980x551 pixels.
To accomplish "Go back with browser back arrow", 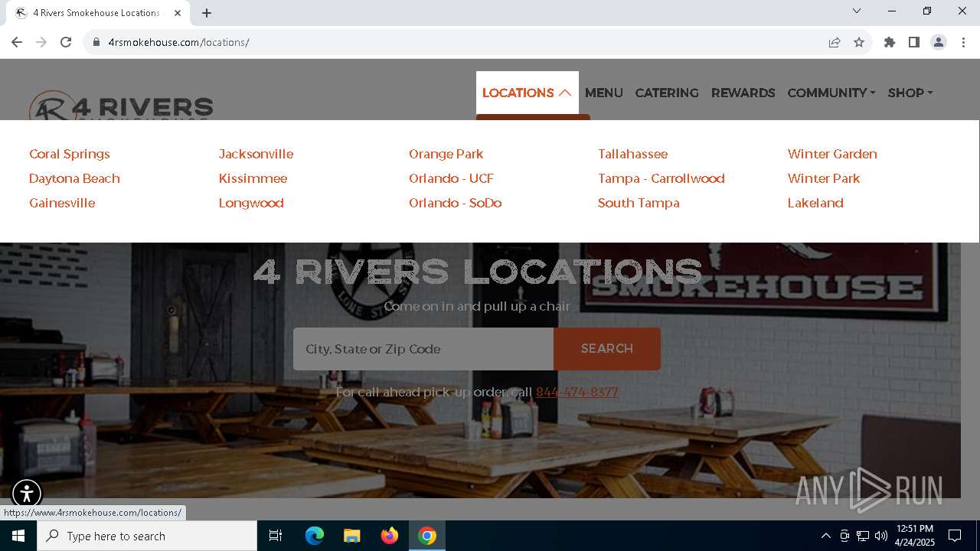I will tap(17, 42).
